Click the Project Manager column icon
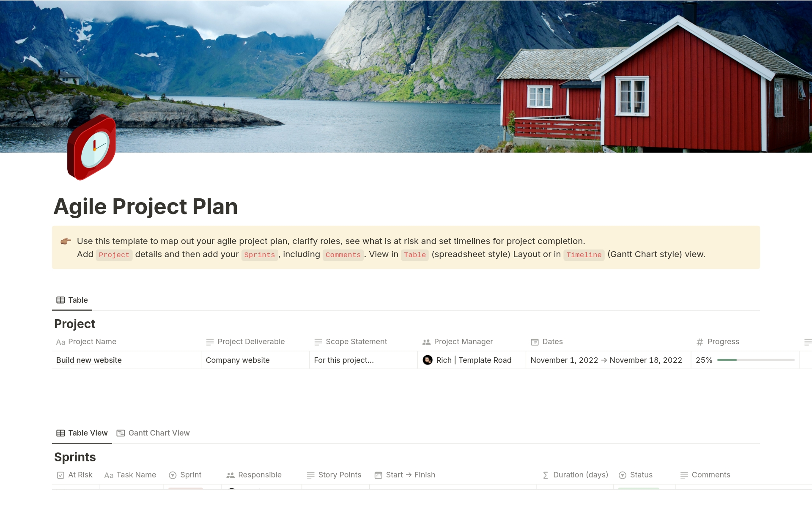 point(427,342)
